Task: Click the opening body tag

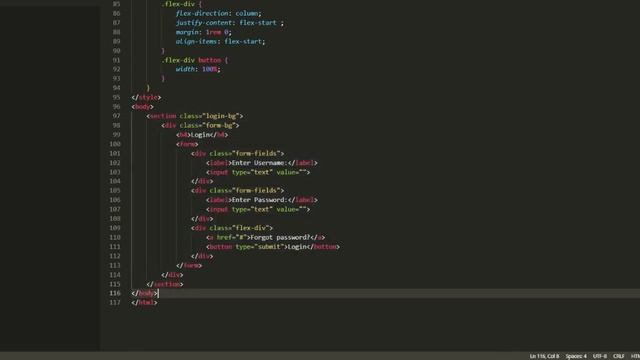Action: pos(142,107)
